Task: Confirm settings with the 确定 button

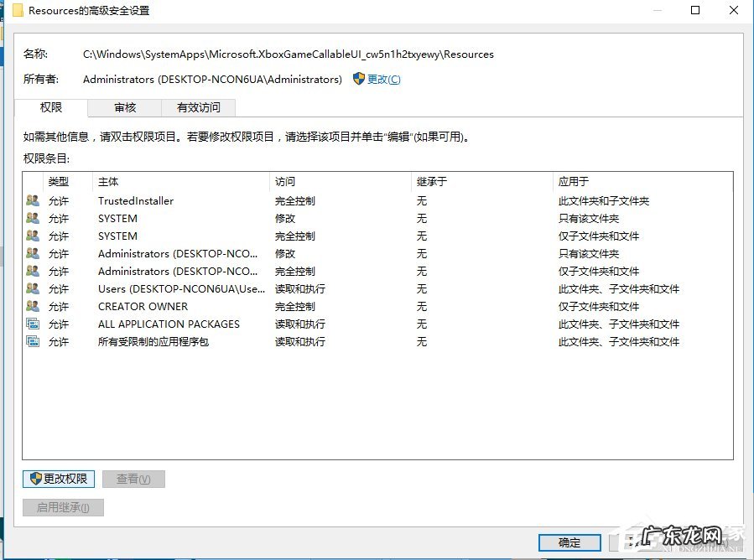Action: pyautogui.click(x=569, y=542)
